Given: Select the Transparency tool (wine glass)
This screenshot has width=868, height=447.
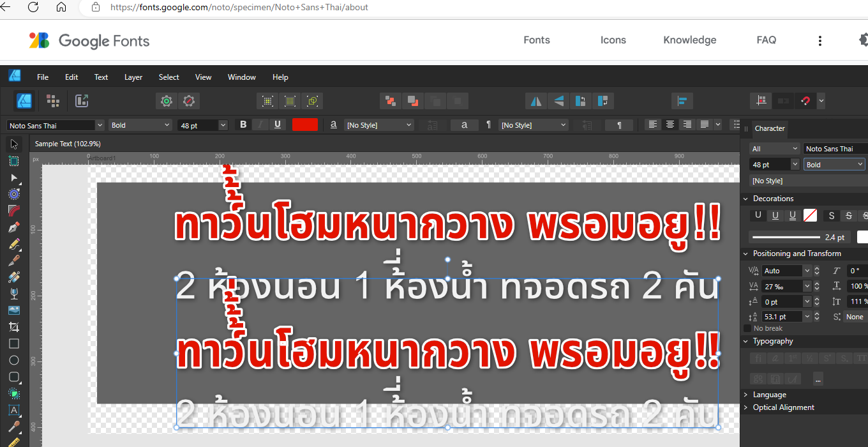Looking at the screenshot, I should coord(14,294).
